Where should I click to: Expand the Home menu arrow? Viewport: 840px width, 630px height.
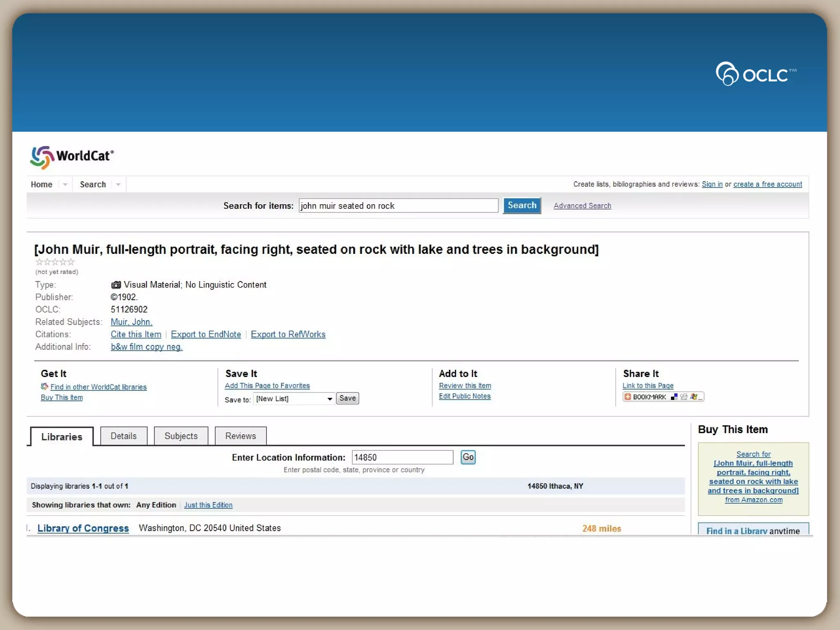tap(65, 185)
